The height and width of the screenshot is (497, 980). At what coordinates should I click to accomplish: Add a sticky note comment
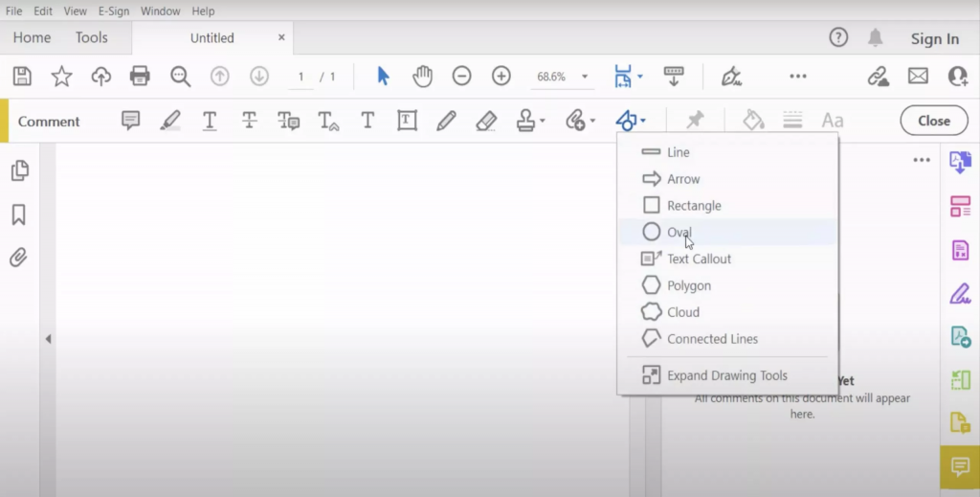(130, 120)
